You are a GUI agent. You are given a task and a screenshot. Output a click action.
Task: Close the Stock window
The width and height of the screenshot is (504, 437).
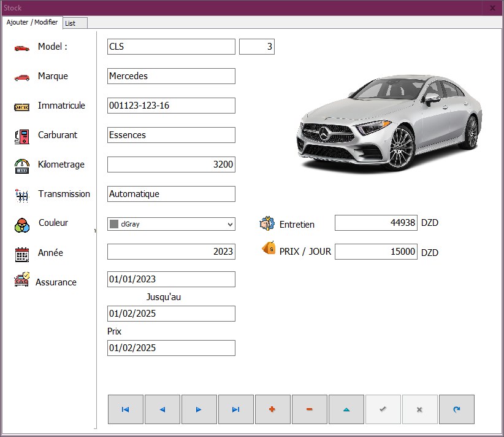[x=492, y=8]
